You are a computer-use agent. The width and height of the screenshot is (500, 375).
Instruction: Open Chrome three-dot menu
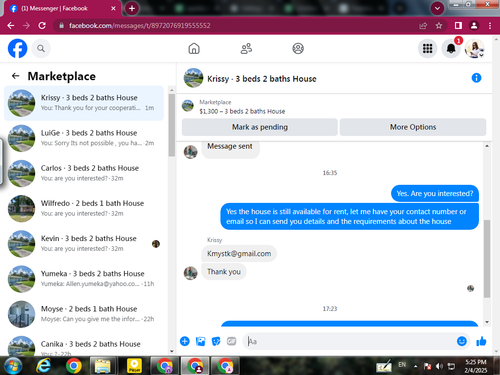tap(490, 26)
